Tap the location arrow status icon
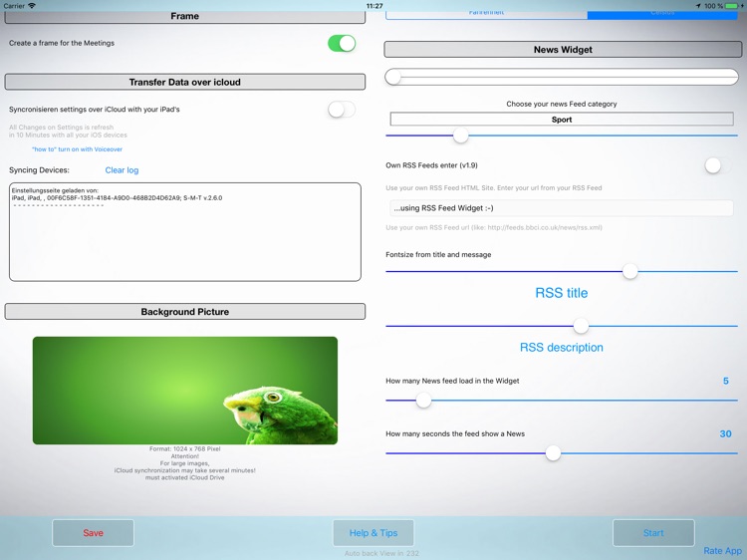The image size is (747, 560). click(698, 6)
